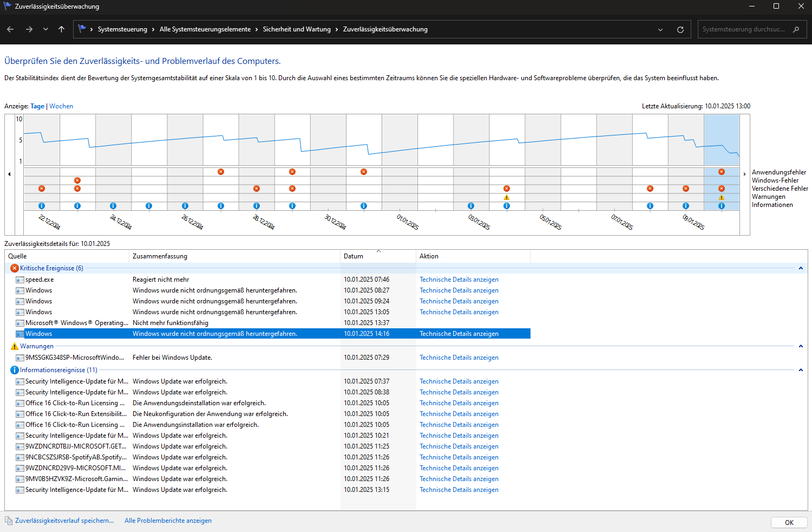Select the information icon on 26.12.2024

pos(185,206)
